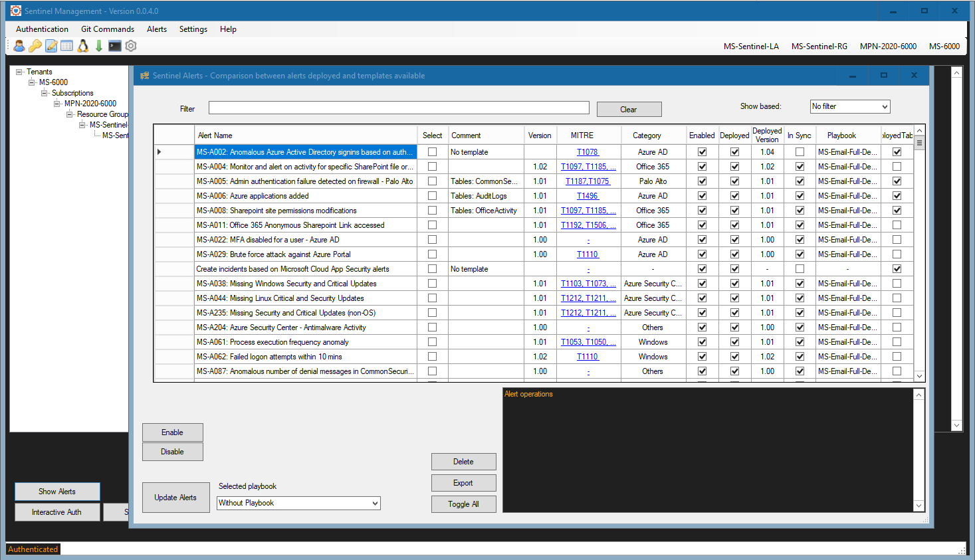
Task: Open the Authentication menu
Action: pyautogui.click(x=42, y=29)
